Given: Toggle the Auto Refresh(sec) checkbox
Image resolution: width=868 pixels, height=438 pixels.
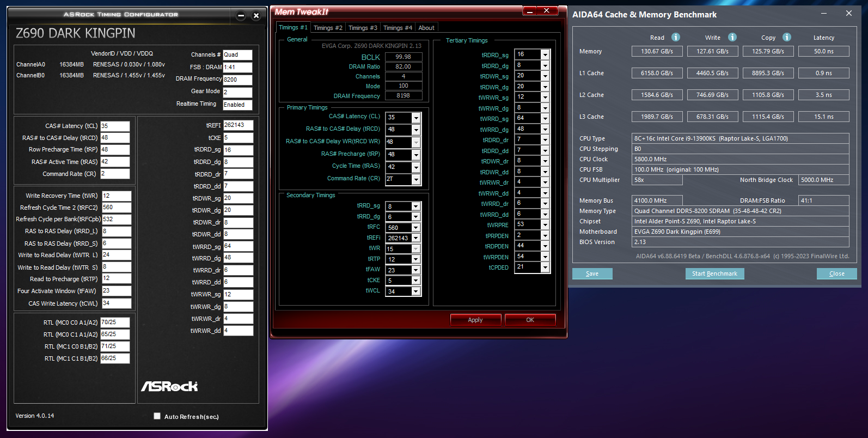Looking at the screenshot, I should pos(157,416).
